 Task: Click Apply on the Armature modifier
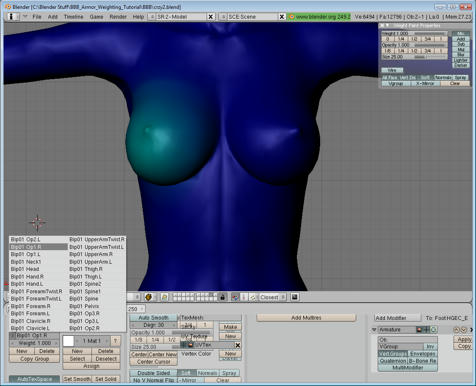(x=464, y=339)
